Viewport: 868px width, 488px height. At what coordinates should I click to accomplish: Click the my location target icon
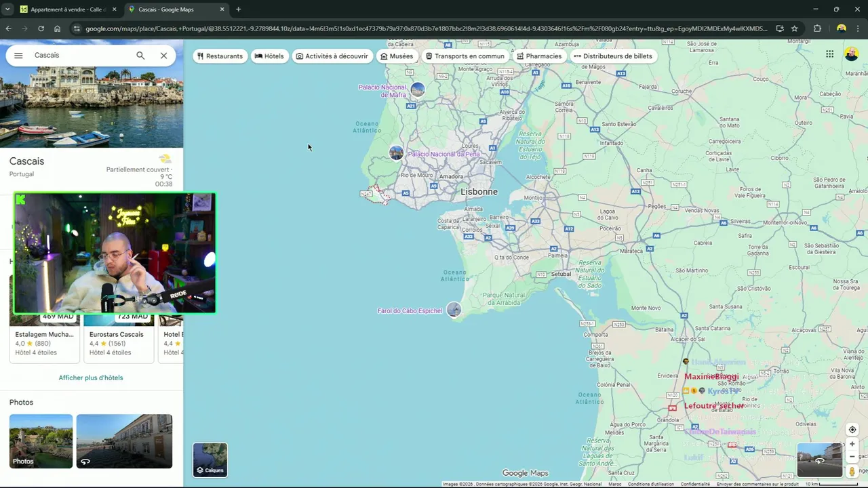click(x=852, y=430)
